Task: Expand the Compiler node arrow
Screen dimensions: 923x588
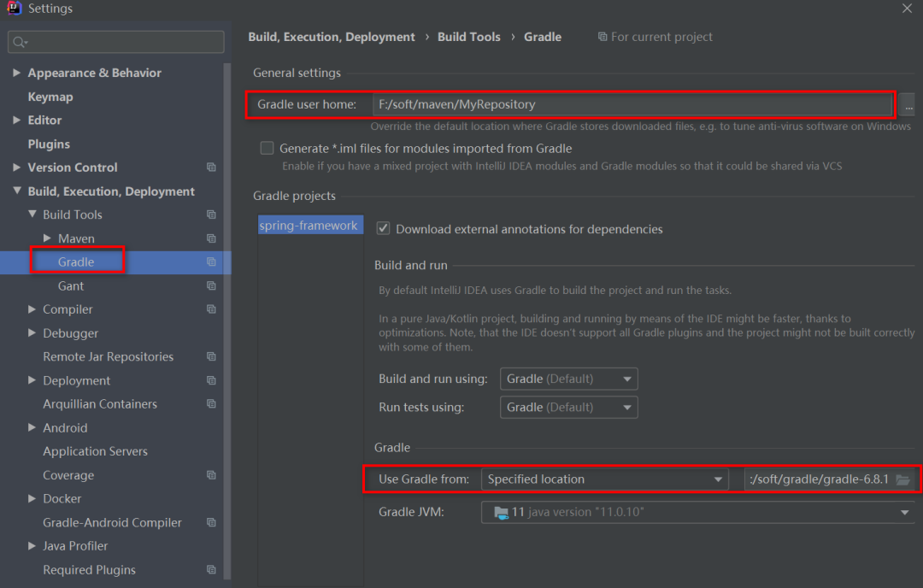Action: 32,309
